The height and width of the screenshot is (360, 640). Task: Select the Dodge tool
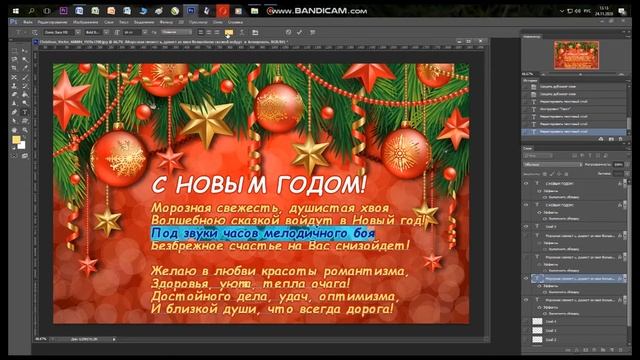[25, 103]
